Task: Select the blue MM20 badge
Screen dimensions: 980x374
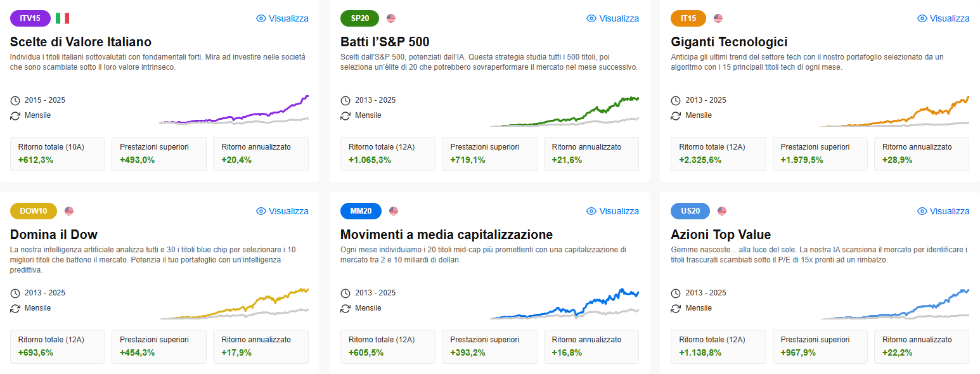Action: point(361,211)
